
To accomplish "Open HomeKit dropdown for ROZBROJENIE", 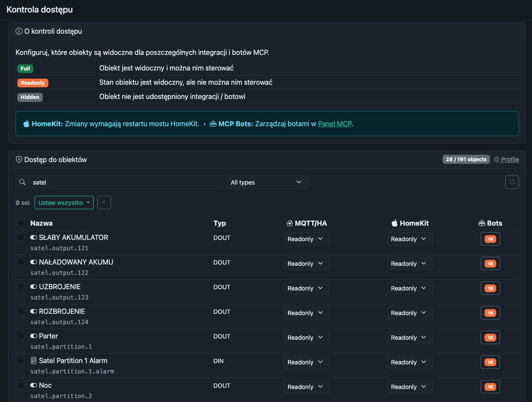I will pyautogui.click(x=410, y=313).
